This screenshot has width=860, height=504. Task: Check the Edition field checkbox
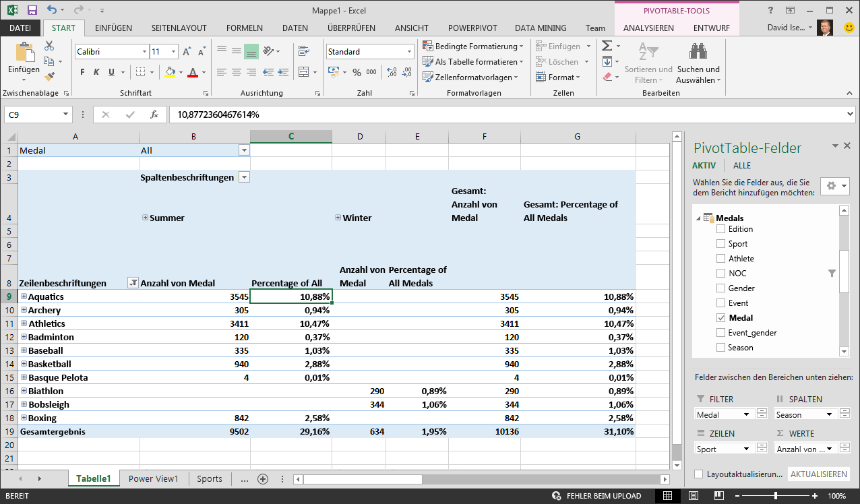click(x=721, y=229)
